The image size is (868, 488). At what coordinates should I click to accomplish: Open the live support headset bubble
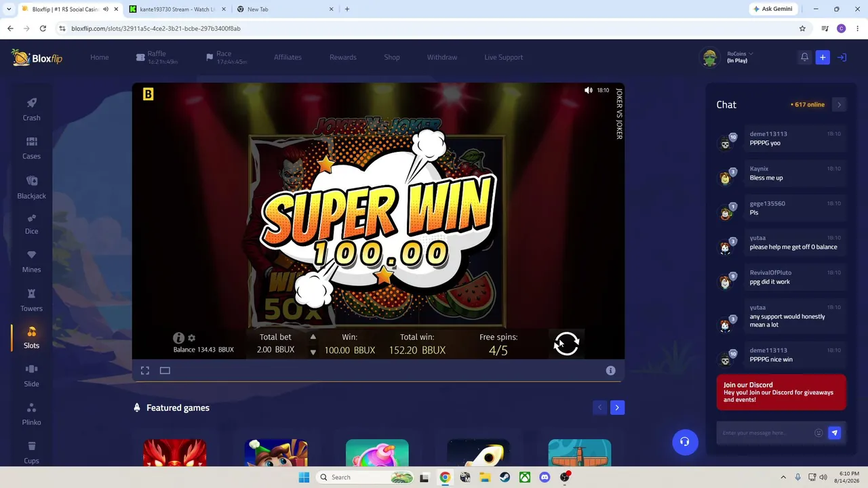click(685, 442)
